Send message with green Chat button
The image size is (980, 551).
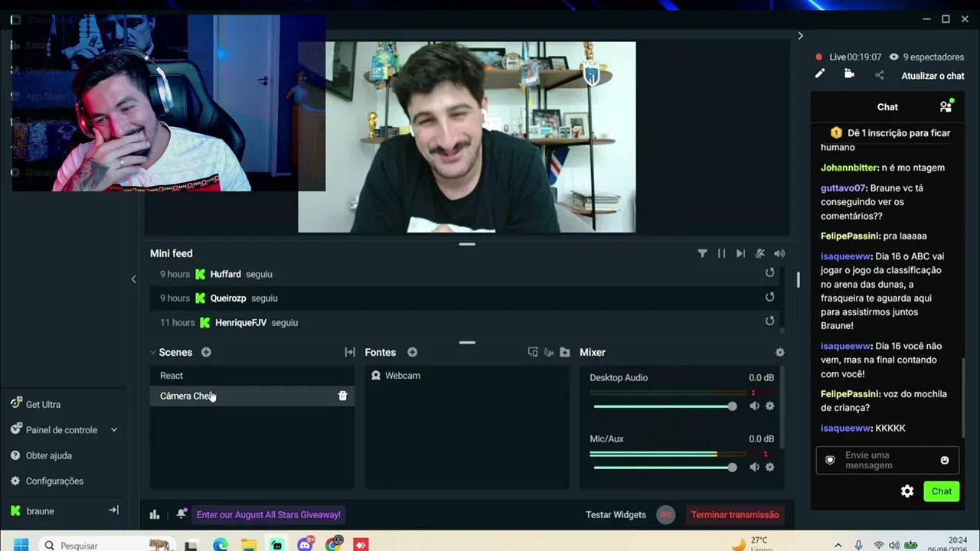tap(942, 491)
